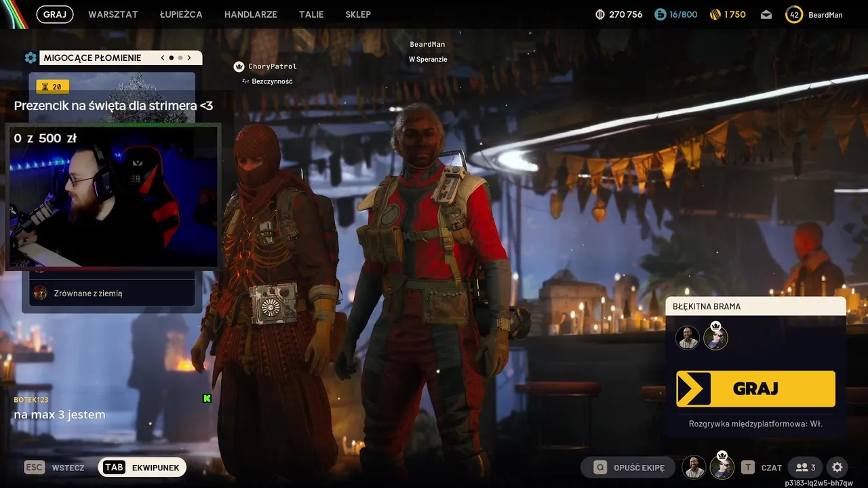Viewport: 868px width, 488px height.
Task: Select the BeardMan name tag above character
Action: click(427, 44)
